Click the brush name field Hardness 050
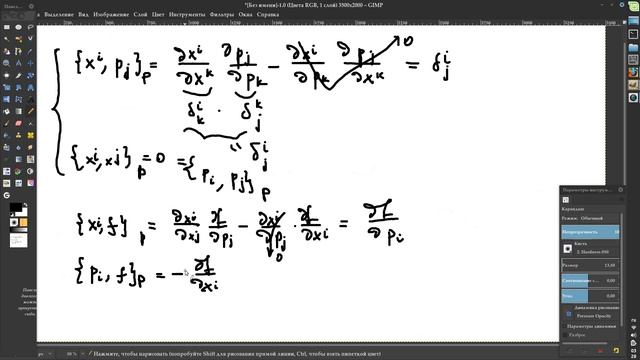This screenshot has height=360, width=640. (x=597, y=252)
